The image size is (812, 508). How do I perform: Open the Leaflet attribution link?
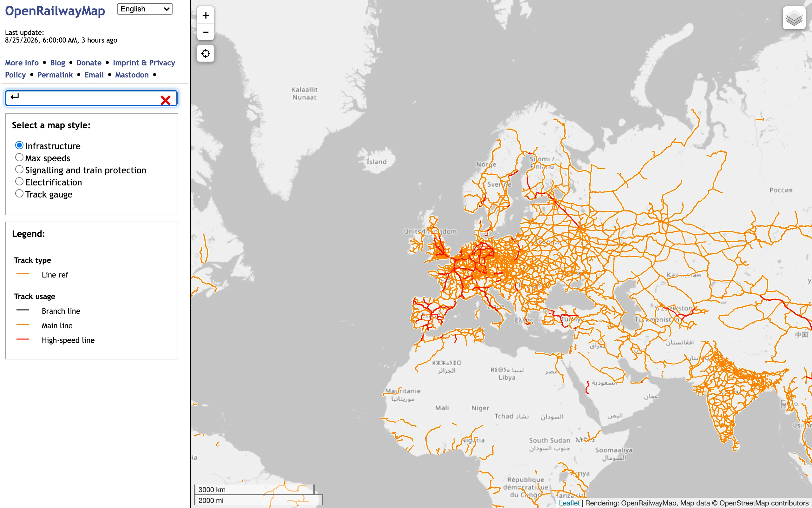pyautogui.click(x=569, y=503)
